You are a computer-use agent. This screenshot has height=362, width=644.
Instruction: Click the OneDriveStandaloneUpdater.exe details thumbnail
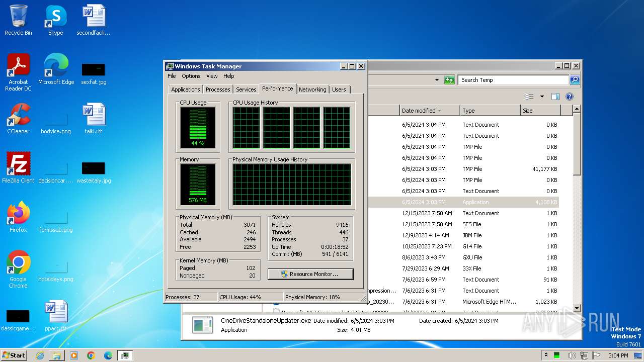(x=202, y=325)
